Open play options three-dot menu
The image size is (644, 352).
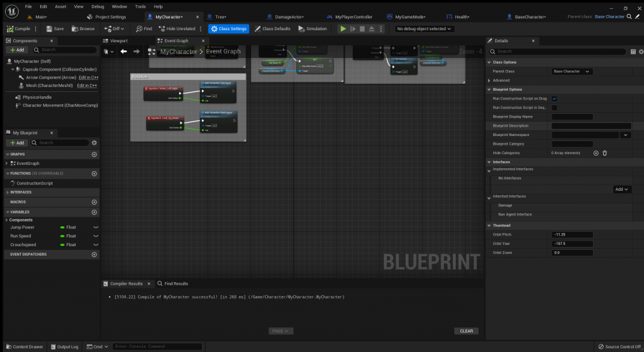pos(381,29)
